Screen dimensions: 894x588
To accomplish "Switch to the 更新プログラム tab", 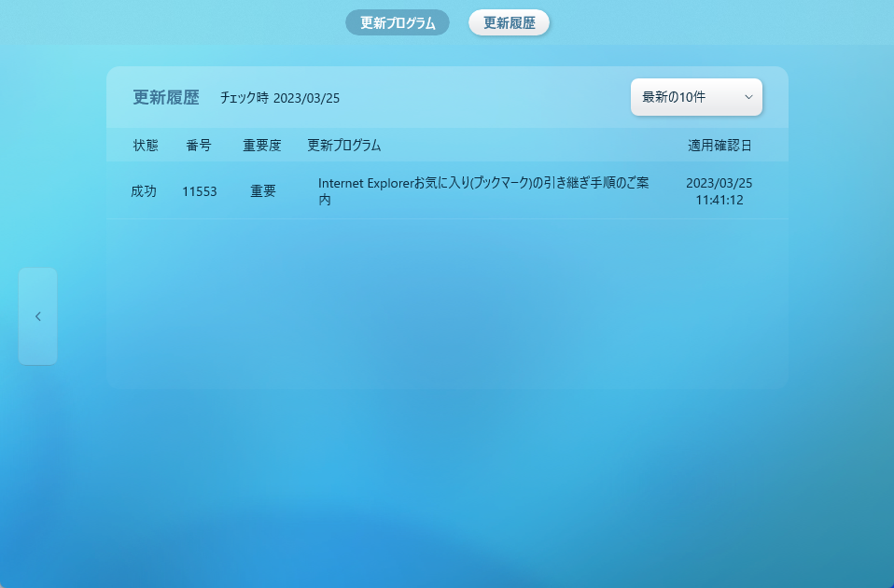I will click(398, 22).
